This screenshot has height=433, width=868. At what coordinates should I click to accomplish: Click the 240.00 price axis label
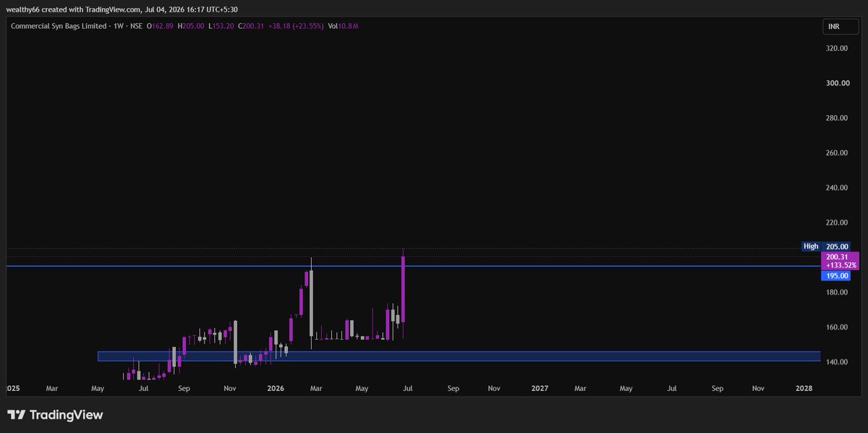pos(838,188)
